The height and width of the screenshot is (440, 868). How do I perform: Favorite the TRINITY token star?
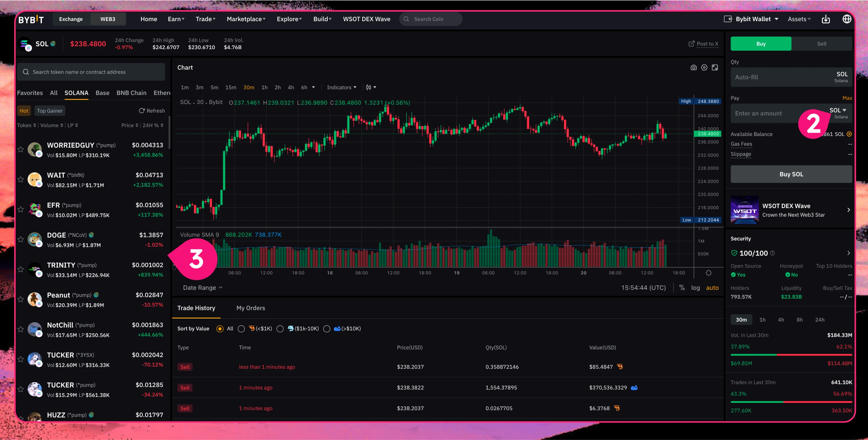[x=20, y=269]
